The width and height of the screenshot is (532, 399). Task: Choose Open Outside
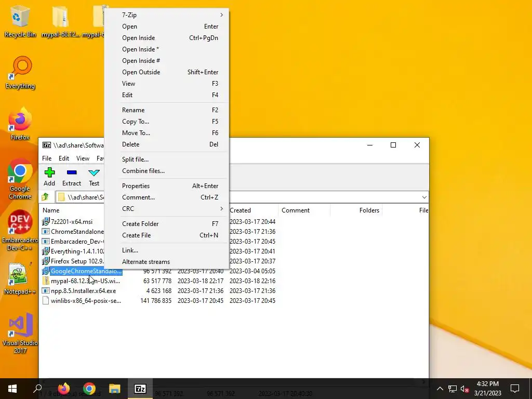tap(167, 72)
